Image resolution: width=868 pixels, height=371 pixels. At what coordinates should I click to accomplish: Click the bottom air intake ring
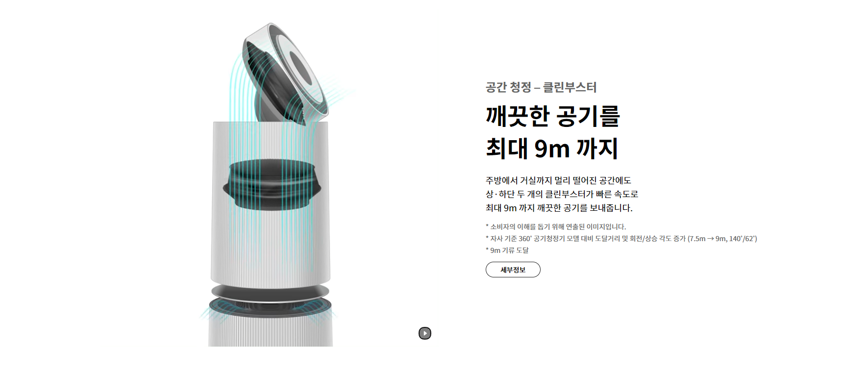tap(270, 308)
